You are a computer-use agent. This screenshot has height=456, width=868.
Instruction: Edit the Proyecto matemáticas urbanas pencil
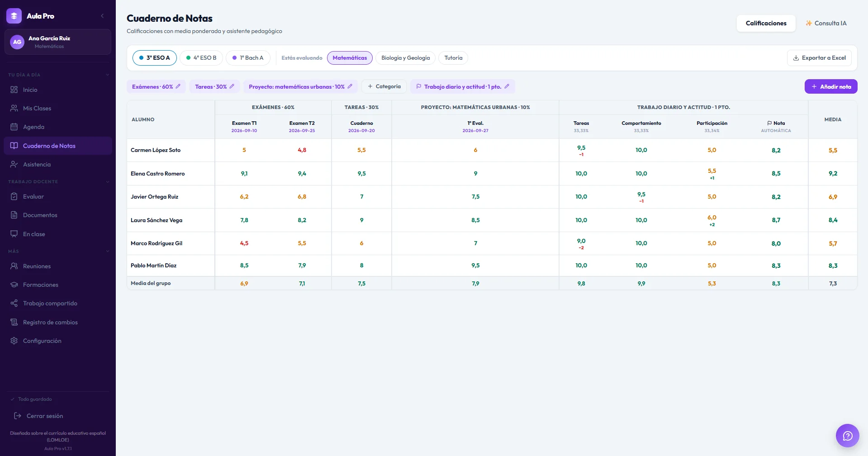(350, 86)
